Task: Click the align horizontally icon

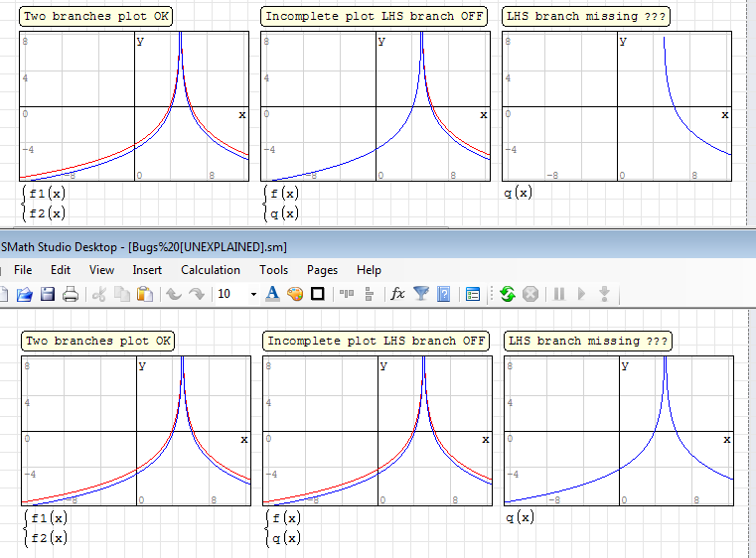Action: (347, 294)
